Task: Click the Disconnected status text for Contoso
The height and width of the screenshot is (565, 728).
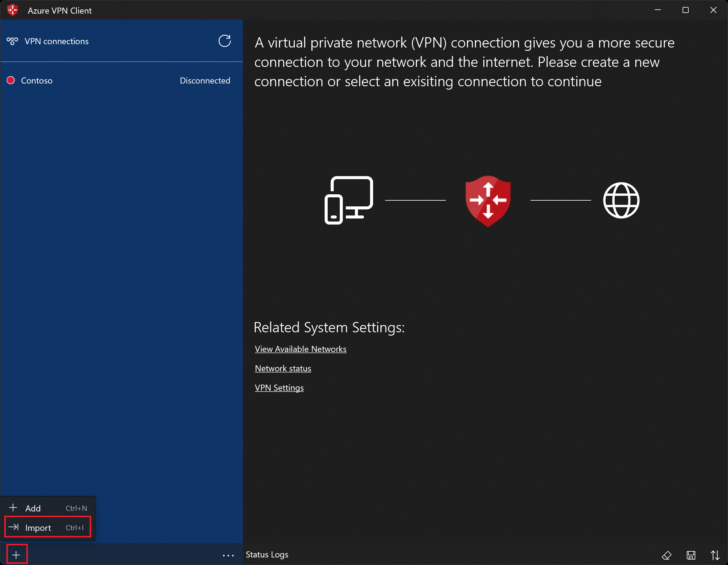Action: [x=205, y=80]
